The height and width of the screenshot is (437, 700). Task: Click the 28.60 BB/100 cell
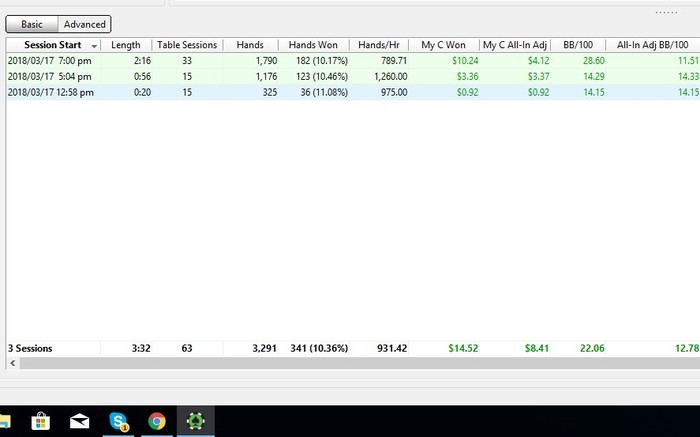[594, 61]
